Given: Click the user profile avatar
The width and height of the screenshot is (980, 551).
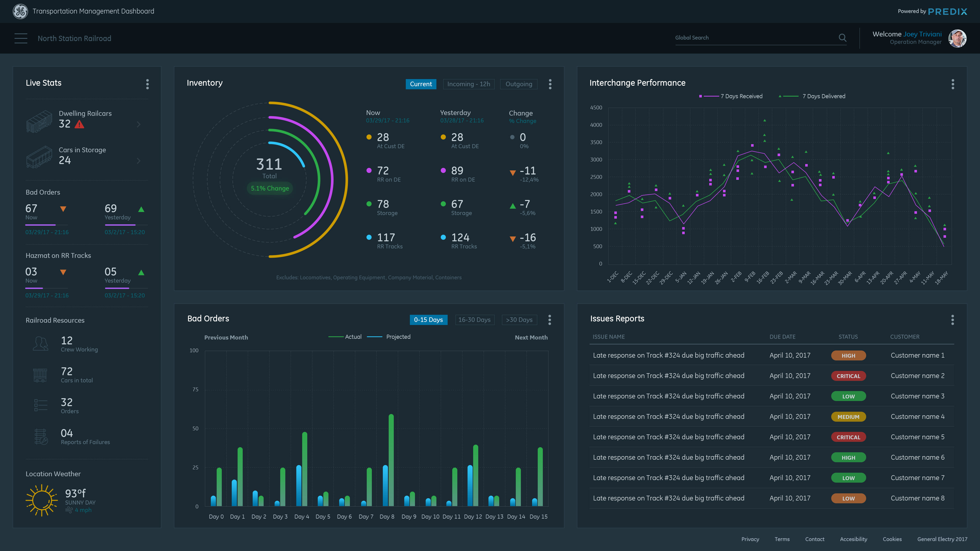Looking at the screenshot, I should [x=957, y=39].
